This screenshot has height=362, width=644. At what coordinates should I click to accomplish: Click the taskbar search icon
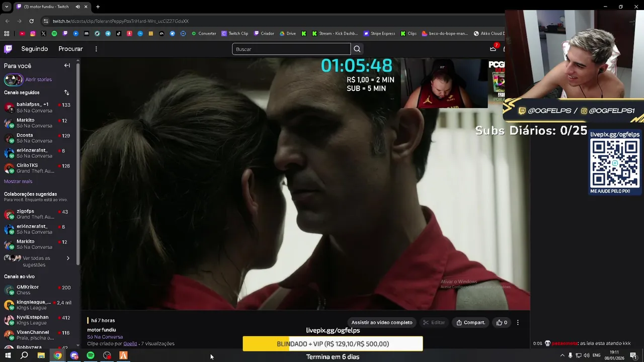pyautogui.click(x=24, y=355)
